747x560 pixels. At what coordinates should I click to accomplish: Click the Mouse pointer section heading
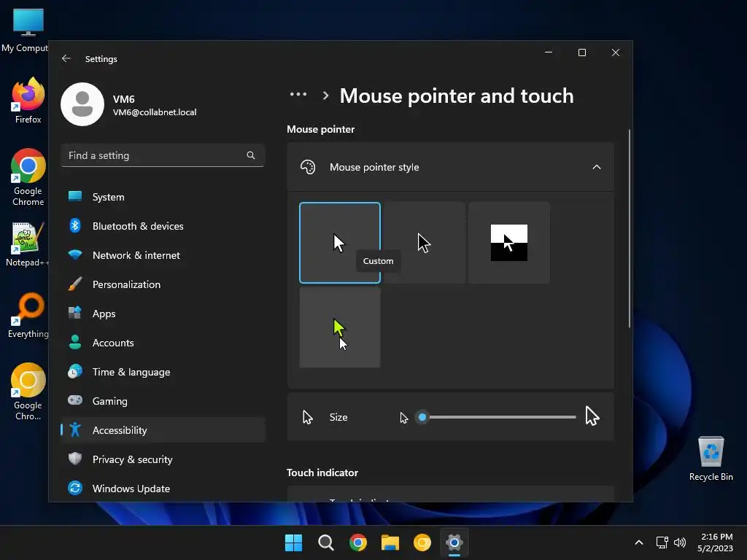(321, 130)
